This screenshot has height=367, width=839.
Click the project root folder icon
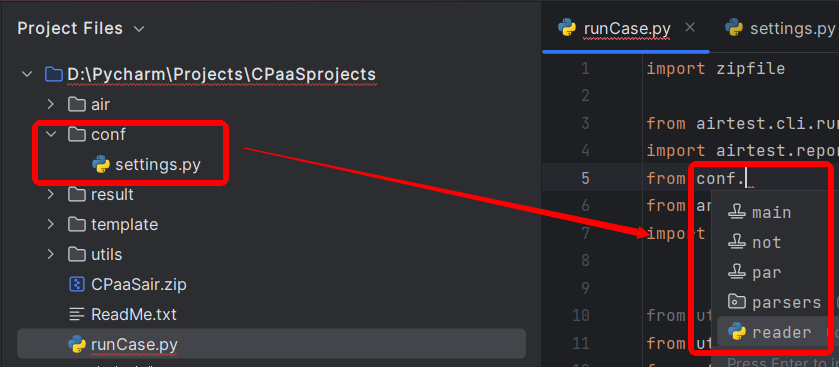(x=54, y=74)
